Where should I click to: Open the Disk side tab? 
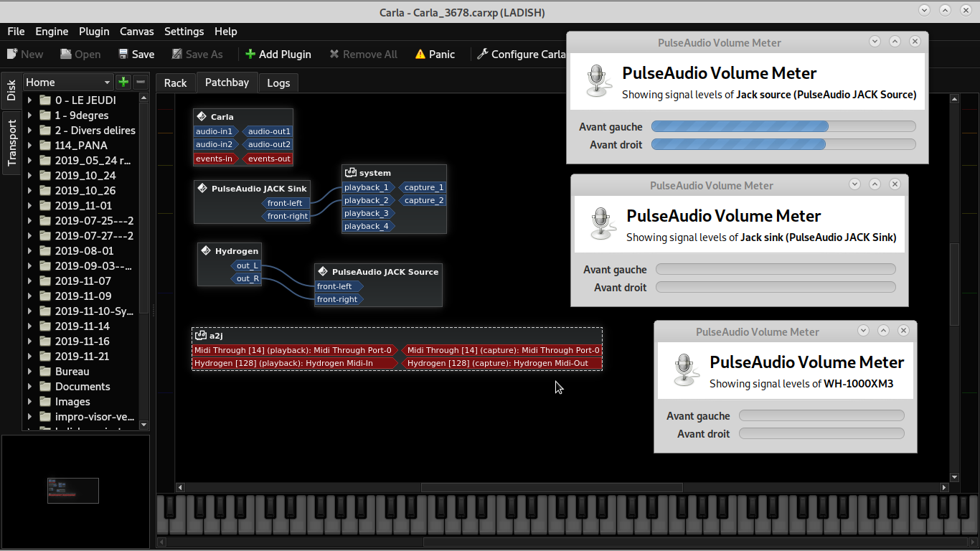click(x=11, y=90)
